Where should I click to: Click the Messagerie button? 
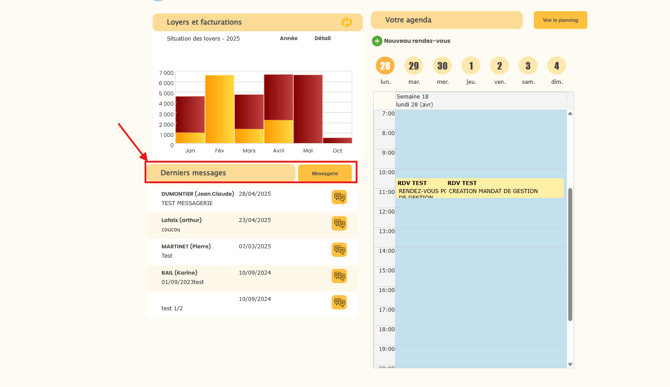click(x=325, y=173)
